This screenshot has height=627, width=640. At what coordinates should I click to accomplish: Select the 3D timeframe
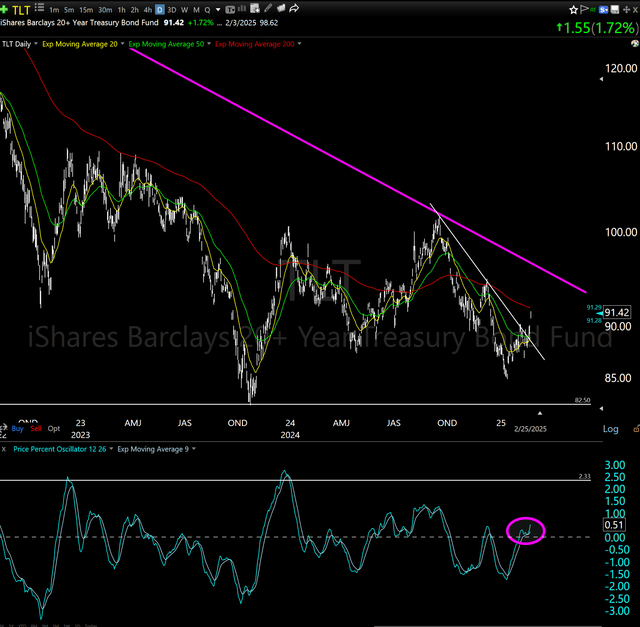(x=172, y=10)
